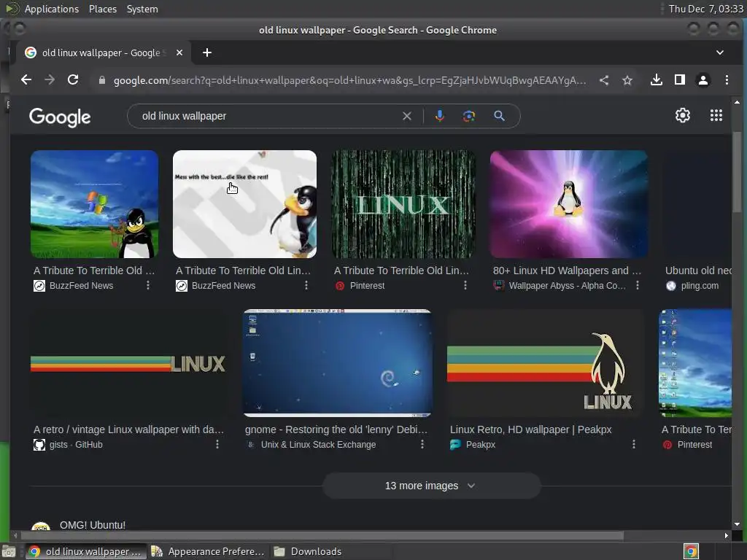Image resolution: width=747 pixels, height=560 pixels.
Task: Open options for first BuzzFeed News result
Action: click(148, 285)
